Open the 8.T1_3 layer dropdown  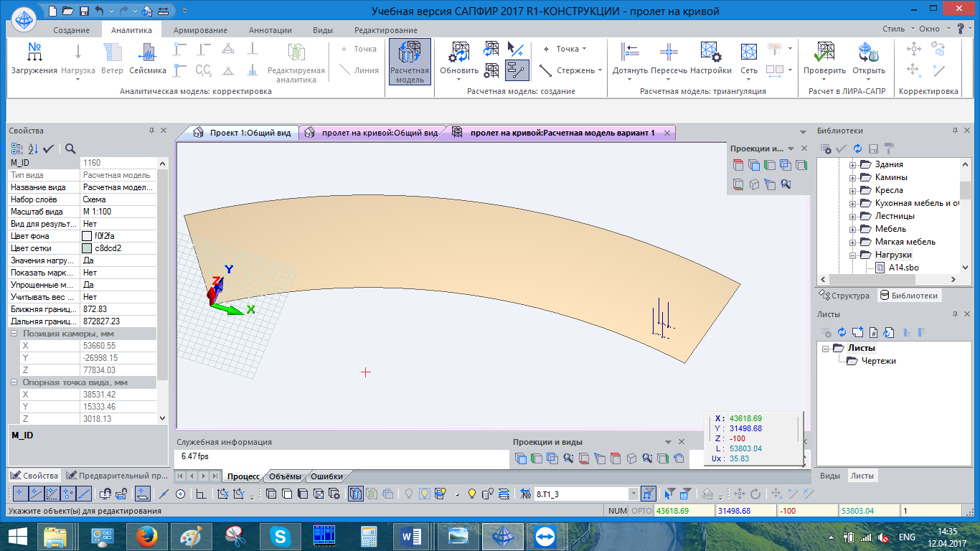[633, 494]
